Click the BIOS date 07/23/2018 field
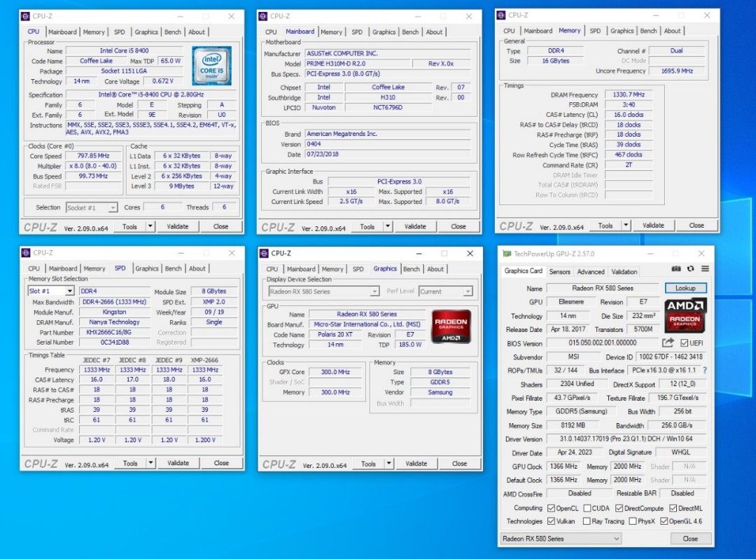Viewport: 756px width, 559px height. 388,154
